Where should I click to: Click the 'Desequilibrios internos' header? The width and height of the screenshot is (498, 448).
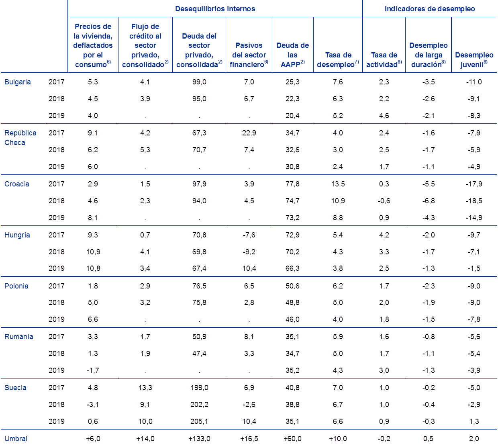(x=215, y=9)
